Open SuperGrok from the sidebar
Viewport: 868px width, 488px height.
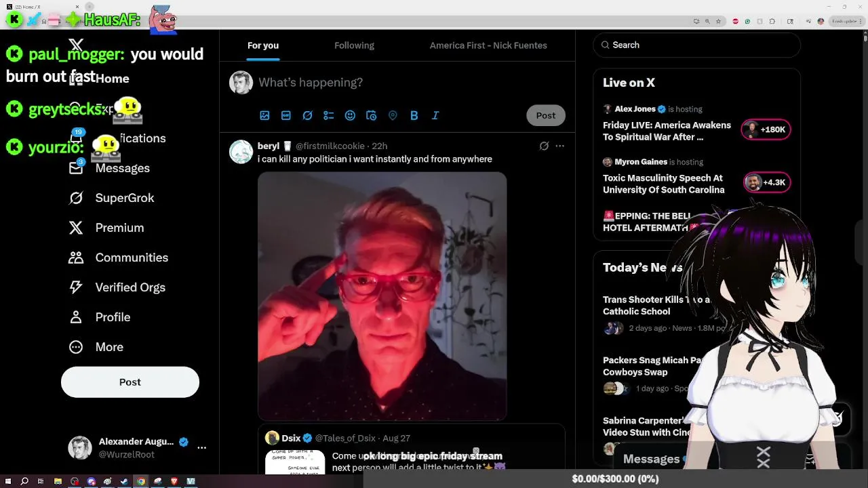tap(111, 198)
